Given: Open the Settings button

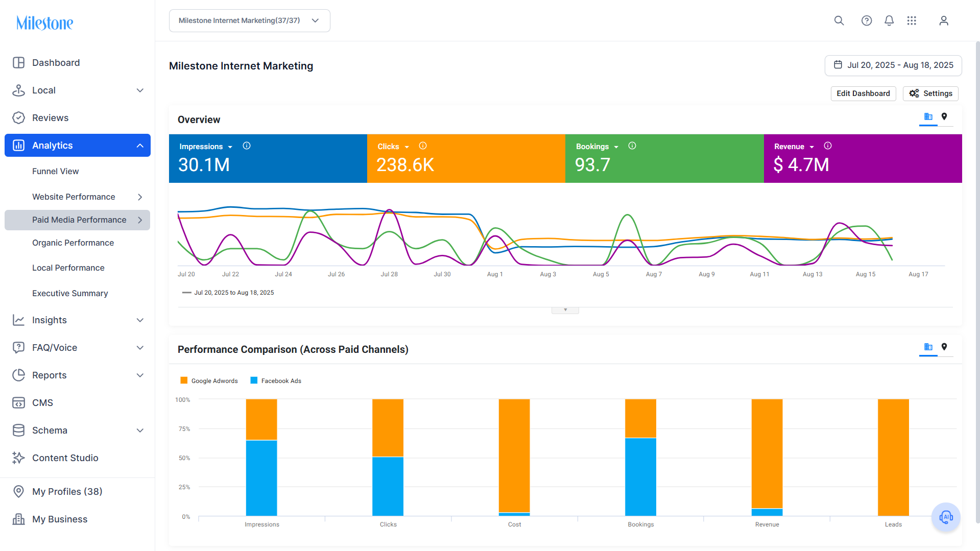Looking at the screenshot, I should pos(930,93).
